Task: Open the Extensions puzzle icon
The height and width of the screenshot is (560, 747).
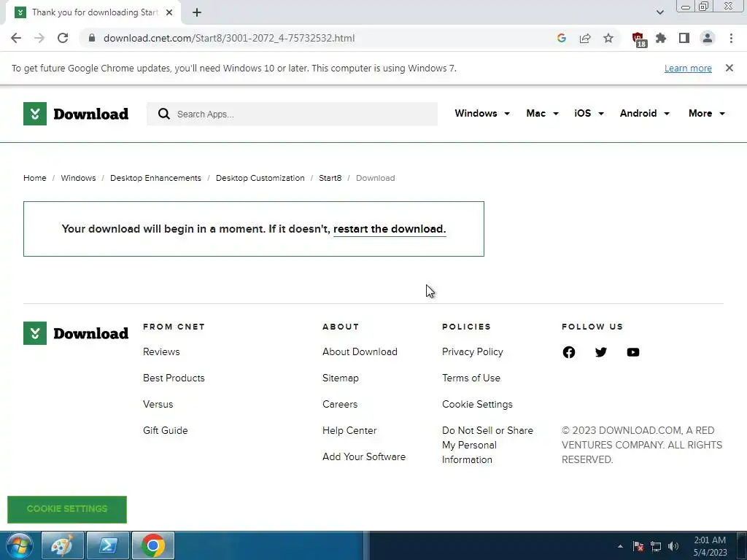Action: tap(661, 38)
